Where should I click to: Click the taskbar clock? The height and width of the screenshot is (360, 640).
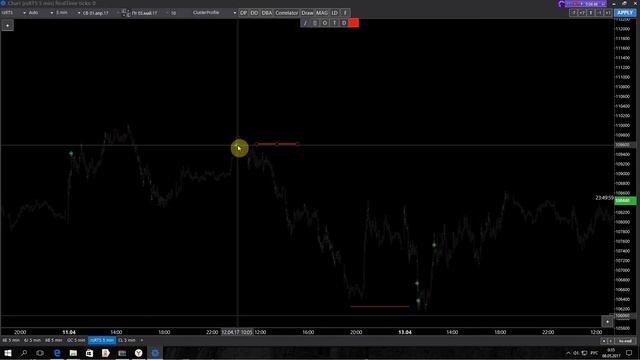611,353
